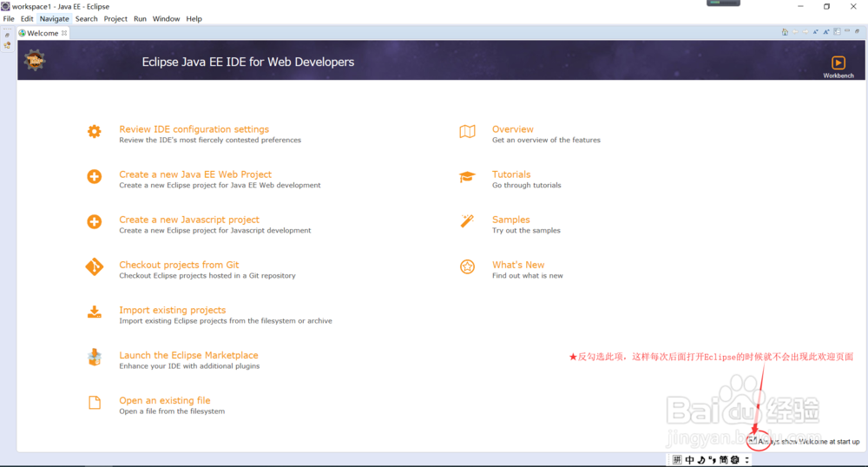Image resolution: width=868 pixels, height=467 pixels.
Task: Open the Project menu
Action: [115, 19]
